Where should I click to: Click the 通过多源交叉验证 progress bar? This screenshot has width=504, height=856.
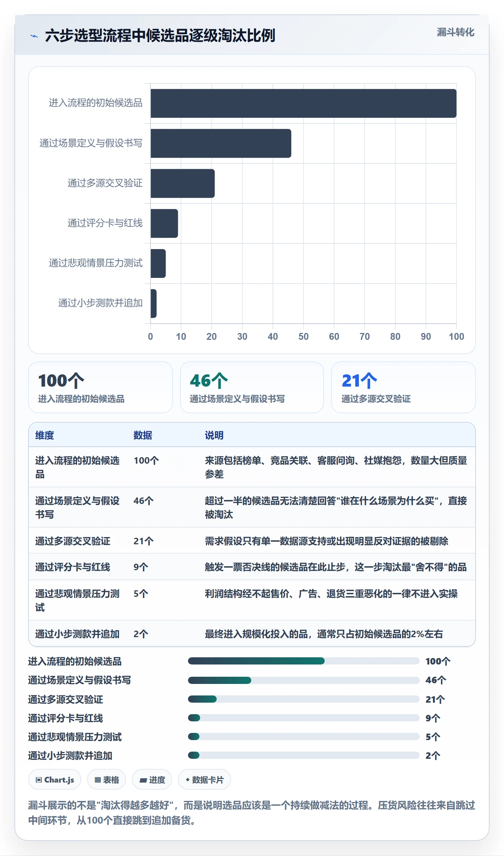pos(303,699)
